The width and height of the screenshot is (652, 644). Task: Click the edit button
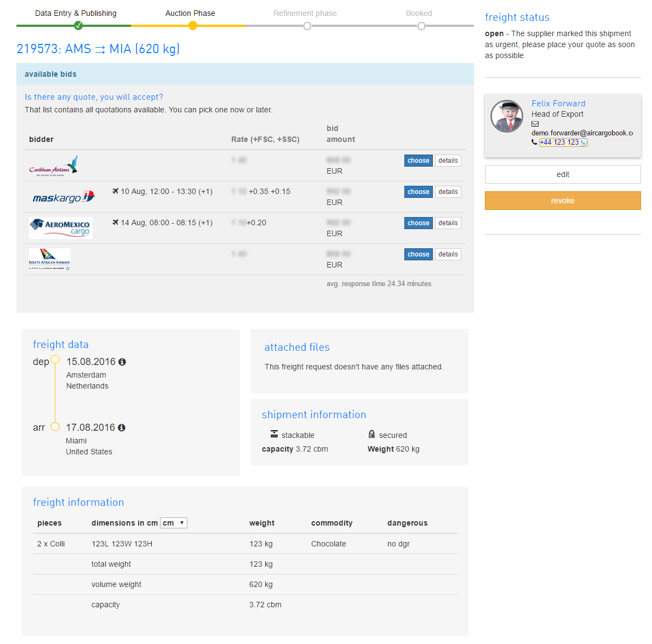pos(563,174)
